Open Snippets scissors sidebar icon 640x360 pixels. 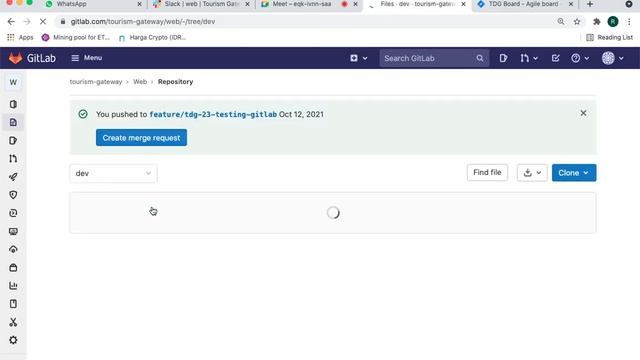pos(13,322)
